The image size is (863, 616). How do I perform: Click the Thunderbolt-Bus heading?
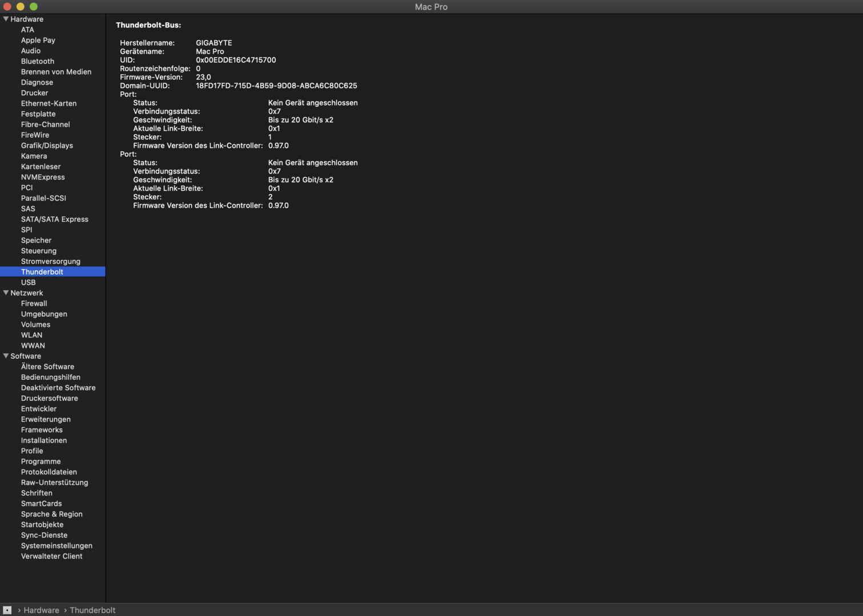point(148,25)
